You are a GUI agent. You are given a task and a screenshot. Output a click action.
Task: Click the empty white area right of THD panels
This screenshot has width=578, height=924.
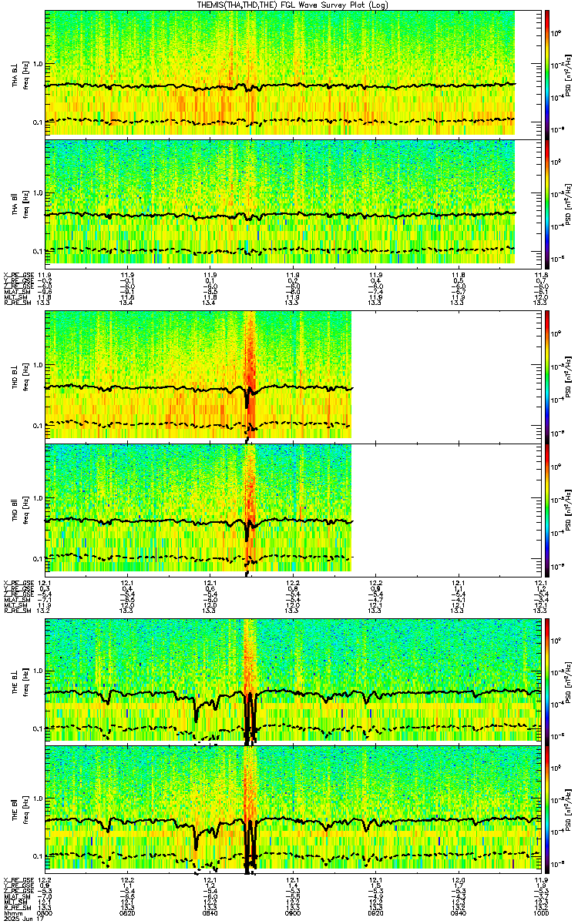tap(445, 441)
